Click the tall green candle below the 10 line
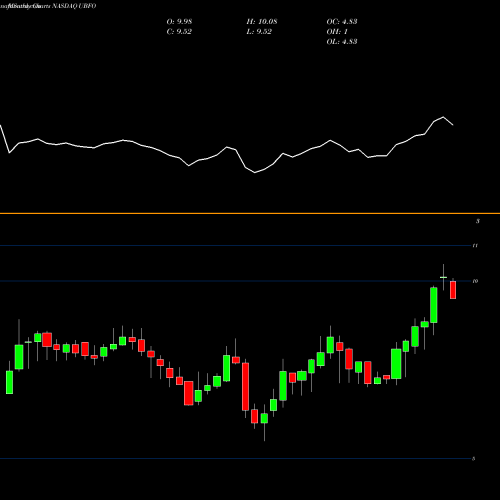 tap(434, 305)
